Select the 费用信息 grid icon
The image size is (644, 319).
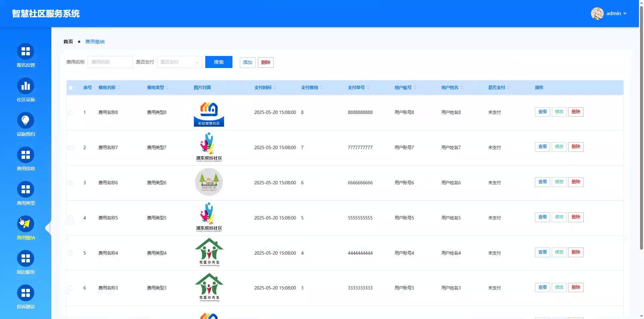click(25, 155)
